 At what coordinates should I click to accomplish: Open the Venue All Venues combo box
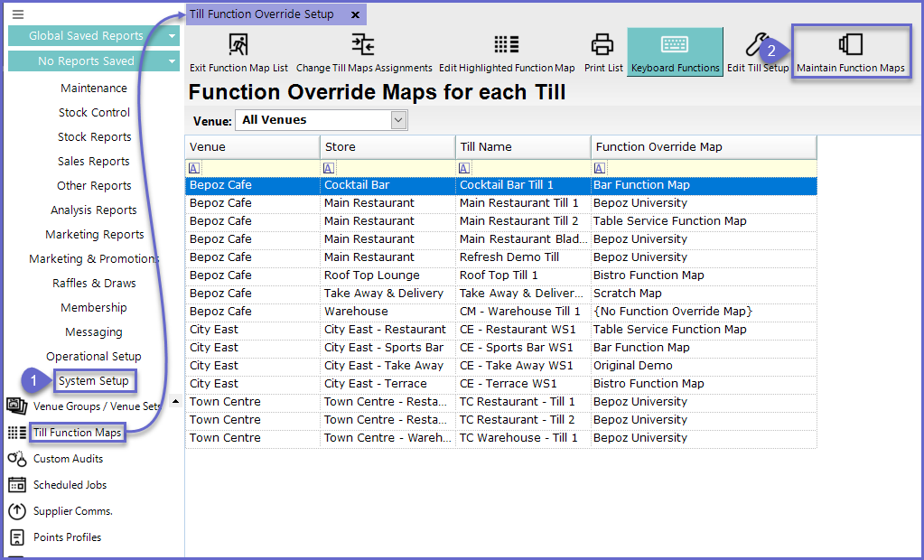point(321,120)
